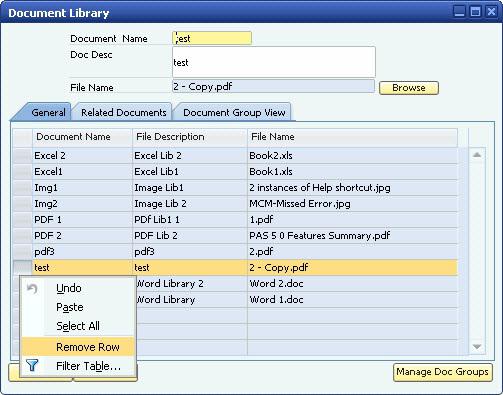Click the Browse button
The height and width of the screenshot is (395, 503).
coord(409,88)
